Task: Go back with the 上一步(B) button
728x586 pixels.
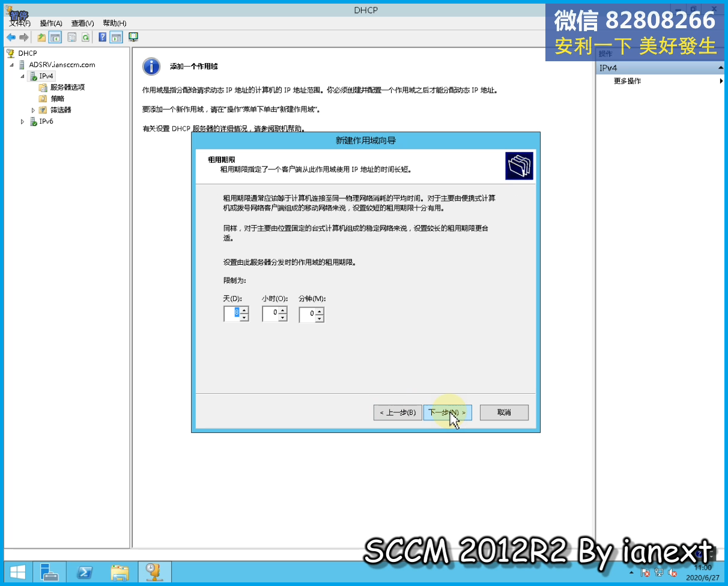Action: pyautogui.click(x=397, y=412)
